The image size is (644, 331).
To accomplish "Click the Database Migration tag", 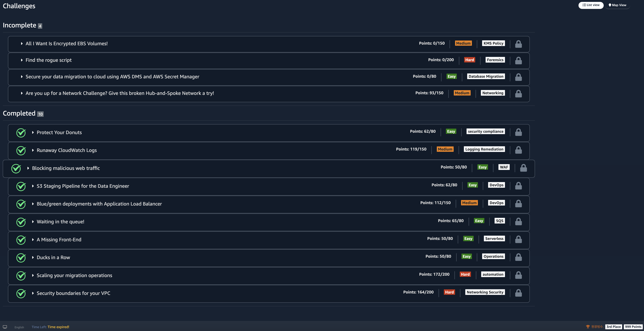I will (486, 76).
